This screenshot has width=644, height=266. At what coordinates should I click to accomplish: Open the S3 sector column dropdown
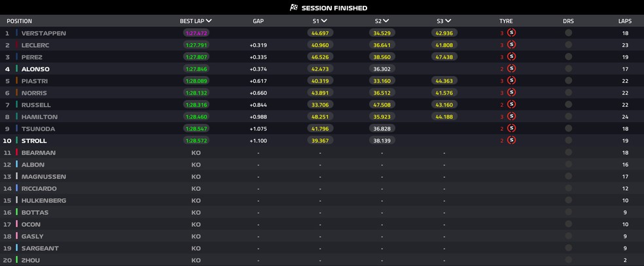(x=448, y=21)
